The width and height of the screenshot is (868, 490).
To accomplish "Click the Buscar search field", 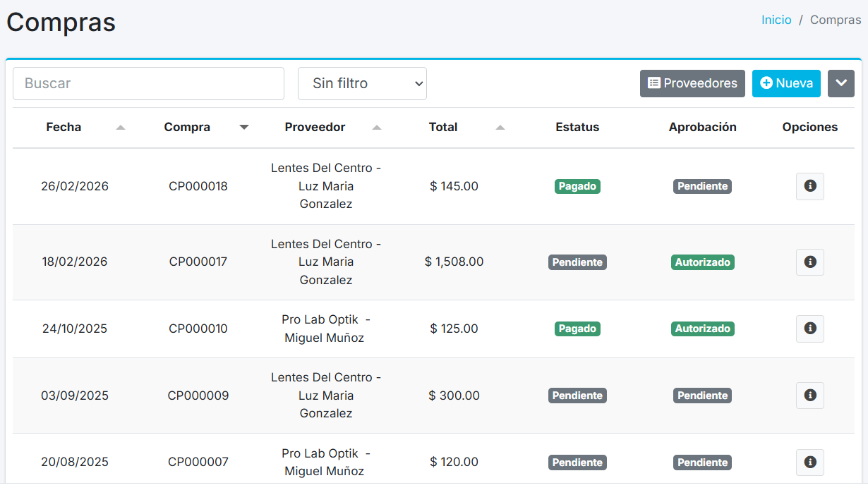I will [x=148, y=83].
